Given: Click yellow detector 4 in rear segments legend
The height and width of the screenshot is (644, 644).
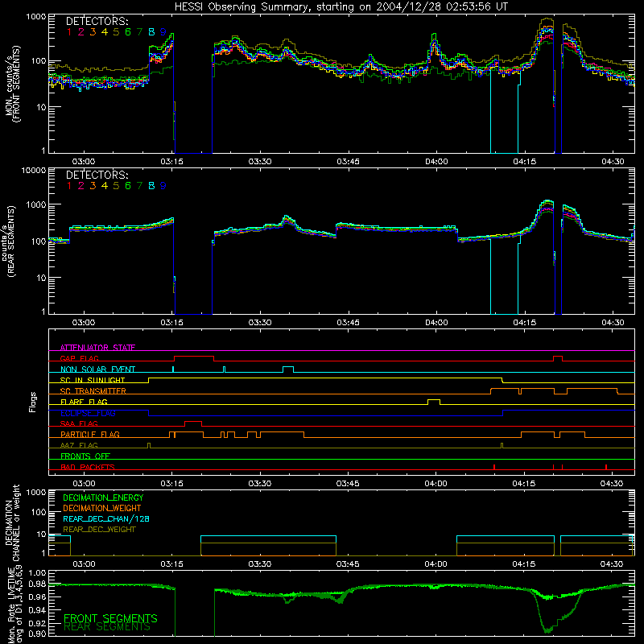Looking at the screenshot, I should [105, 186].
